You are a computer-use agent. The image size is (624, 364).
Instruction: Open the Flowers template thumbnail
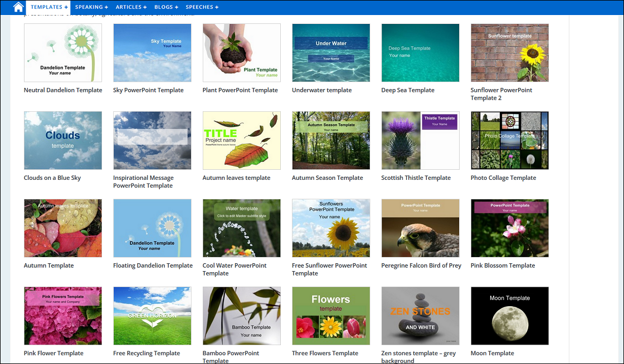tap(331, 316)
